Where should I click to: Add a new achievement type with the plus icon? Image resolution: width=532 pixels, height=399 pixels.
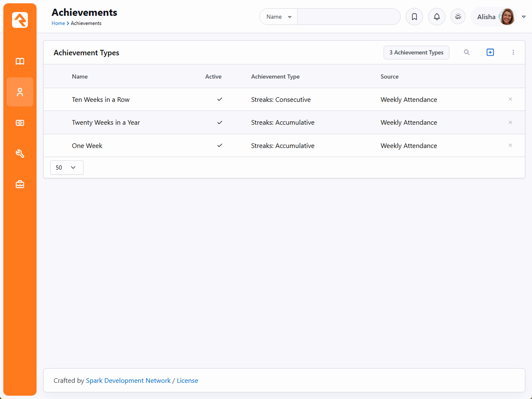(490, 52)
